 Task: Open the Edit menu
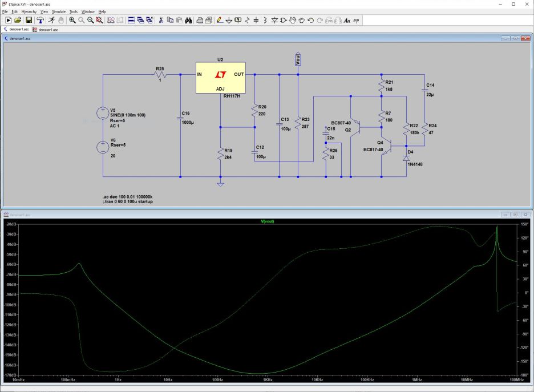coord(15,11)
